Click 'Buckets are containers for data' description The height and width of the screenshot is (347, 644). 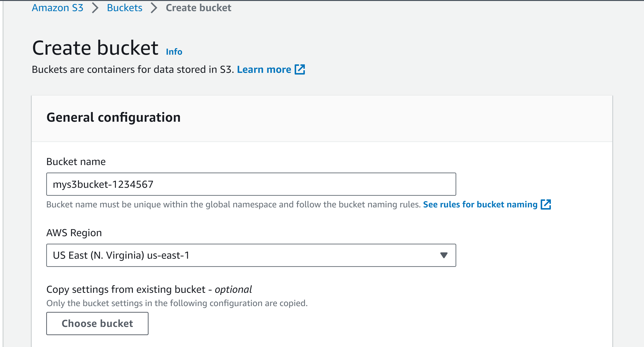133,69
